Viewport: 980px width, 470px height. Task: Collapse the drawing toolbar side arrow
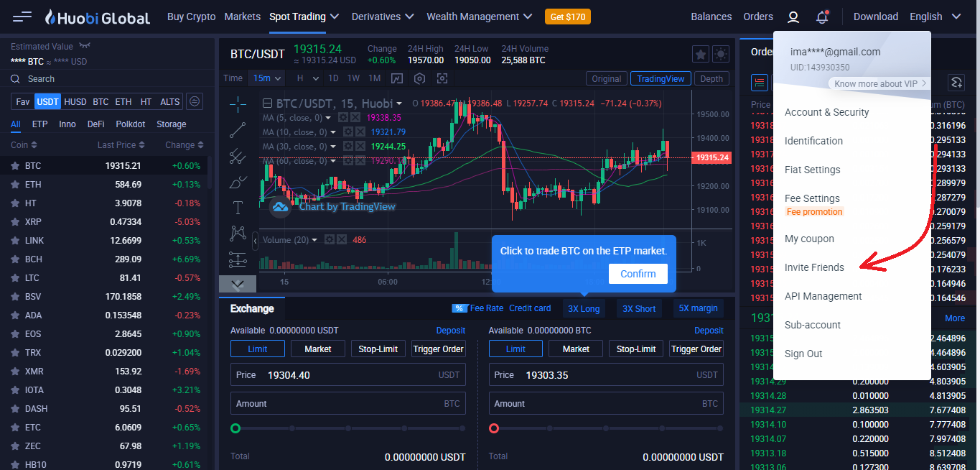pyautogui.click(x=255, y=241)
